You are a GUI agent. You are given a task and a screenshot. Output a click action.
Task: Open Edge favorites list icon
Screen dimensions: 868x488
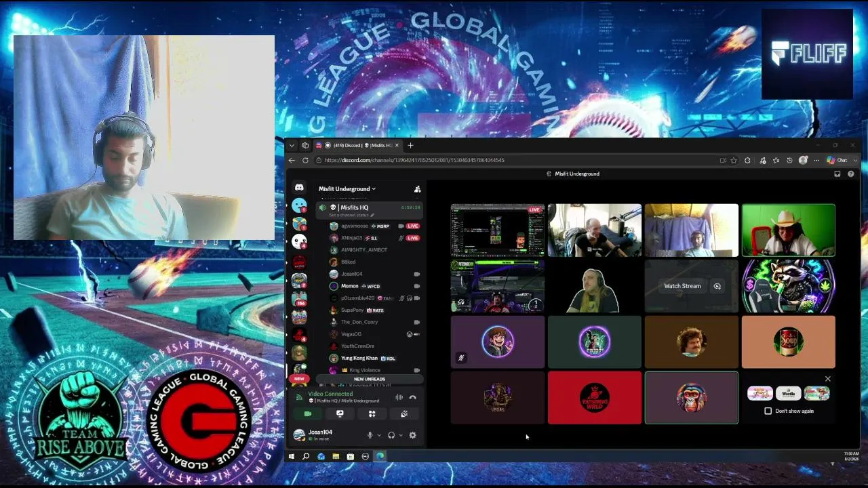pyautogui.click(x=776, y=160)
